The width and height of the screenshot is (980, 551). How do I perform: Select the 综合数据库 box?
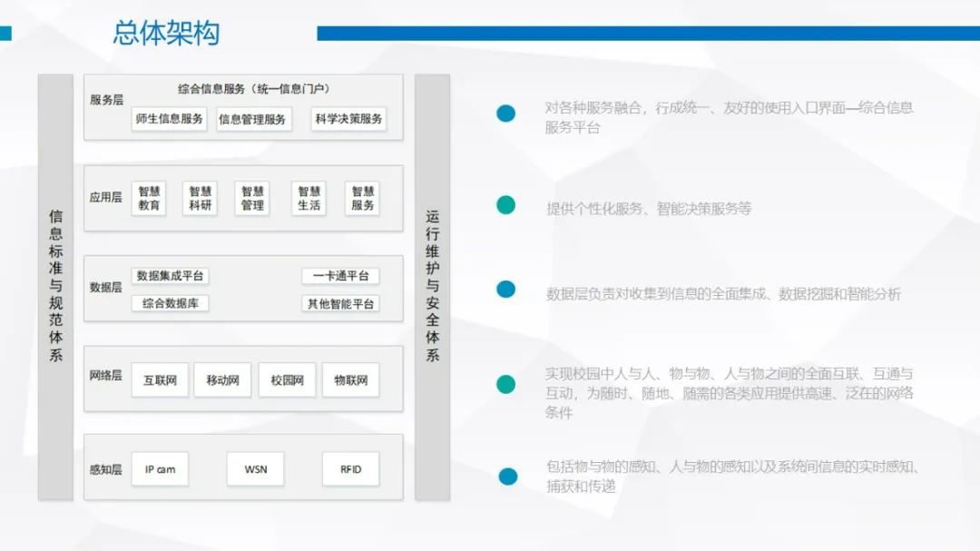tap(170, 303)
